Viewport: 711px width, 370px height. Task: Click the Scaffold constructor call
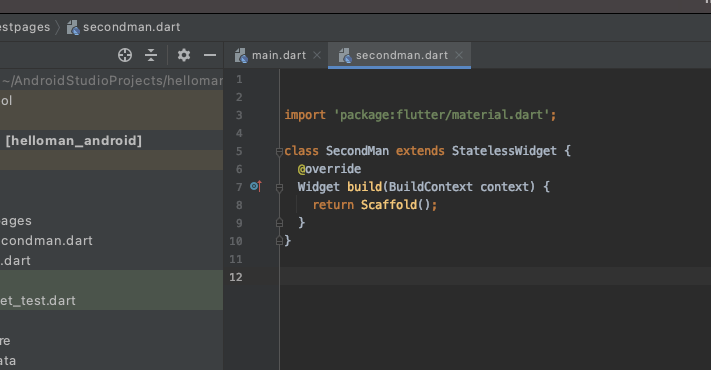pyautogui.click(x=389, y=205)
